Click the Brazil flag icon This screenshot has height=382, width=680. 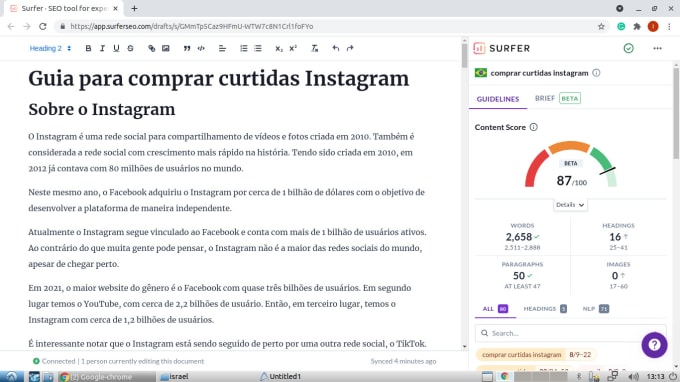coord(481,73)
